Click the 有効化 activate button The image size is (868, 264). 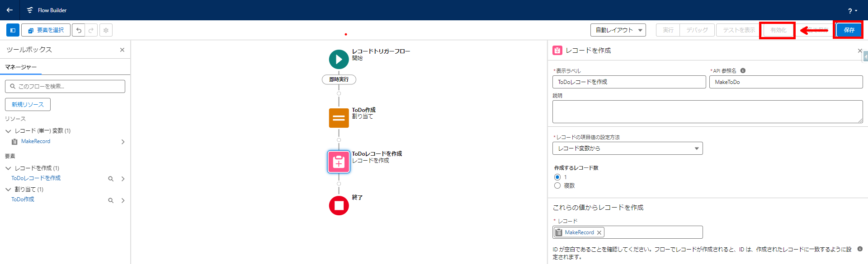(778, 30)
